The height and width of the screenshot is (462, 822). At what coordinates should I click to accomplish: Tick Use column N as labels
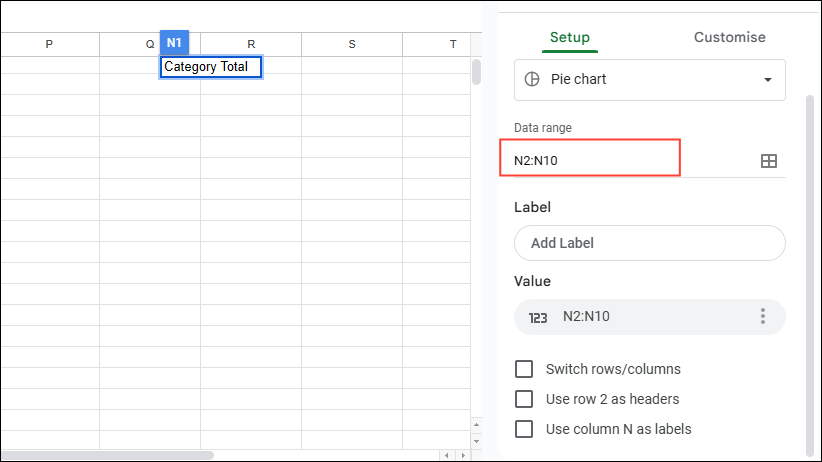pyautogui.click(x=524, y=429)
